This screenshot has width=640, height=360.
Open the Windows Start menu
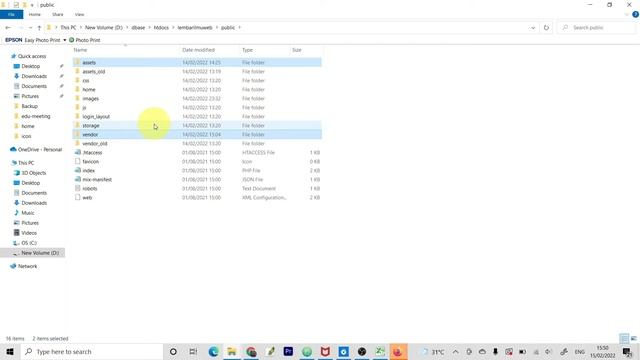coord(10,351)
